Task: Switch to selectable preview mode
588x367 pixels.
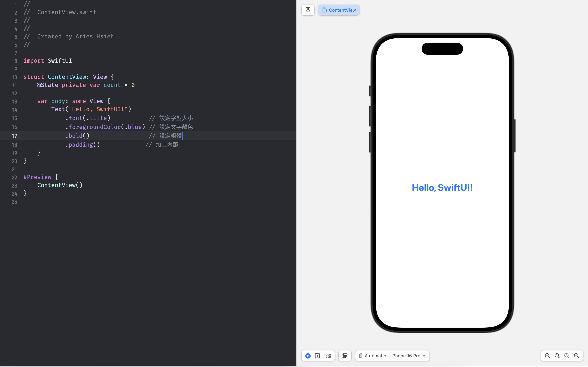Action: point(317,356)
